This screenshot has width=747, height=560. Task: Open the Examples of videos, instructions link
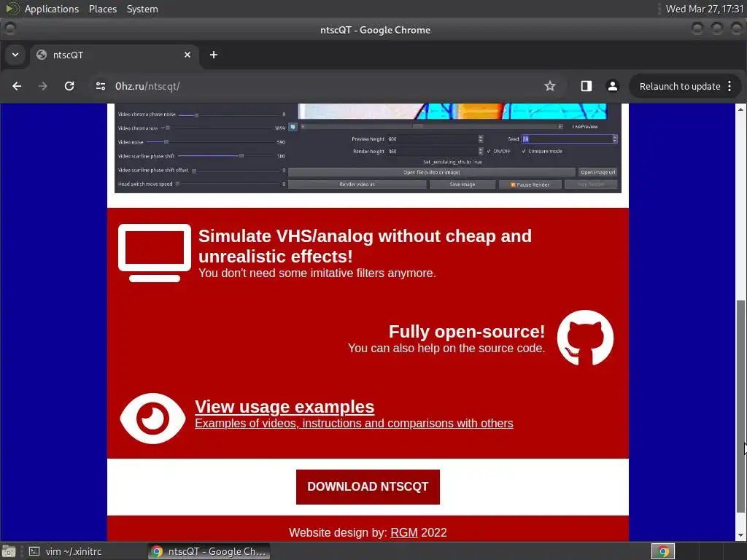pyautogui.click(x=354, y=424)
